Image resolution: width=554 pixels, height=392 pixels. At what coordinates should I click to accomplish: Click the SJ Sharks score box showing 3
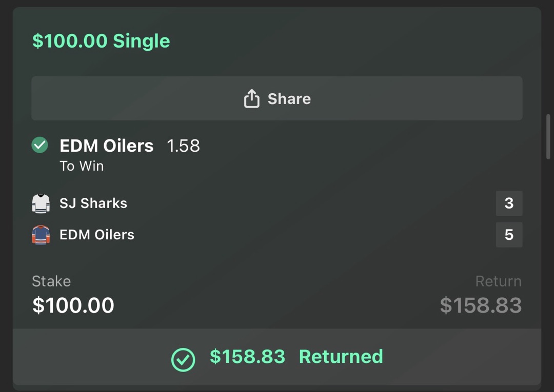click(509, 203)
